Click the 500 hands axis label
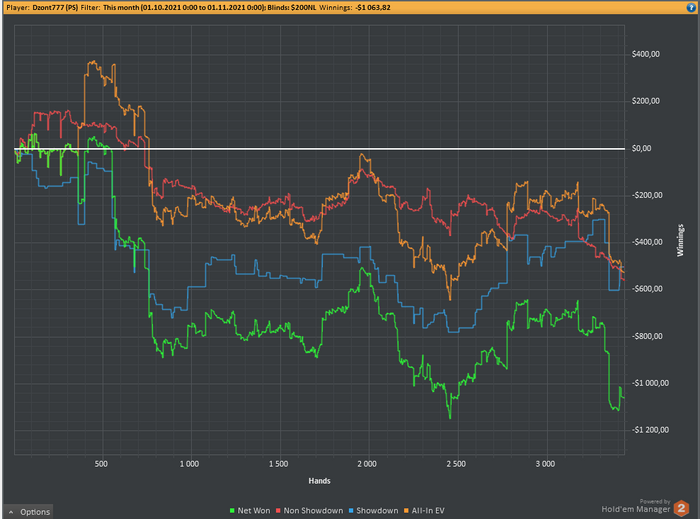 (101, 464)
